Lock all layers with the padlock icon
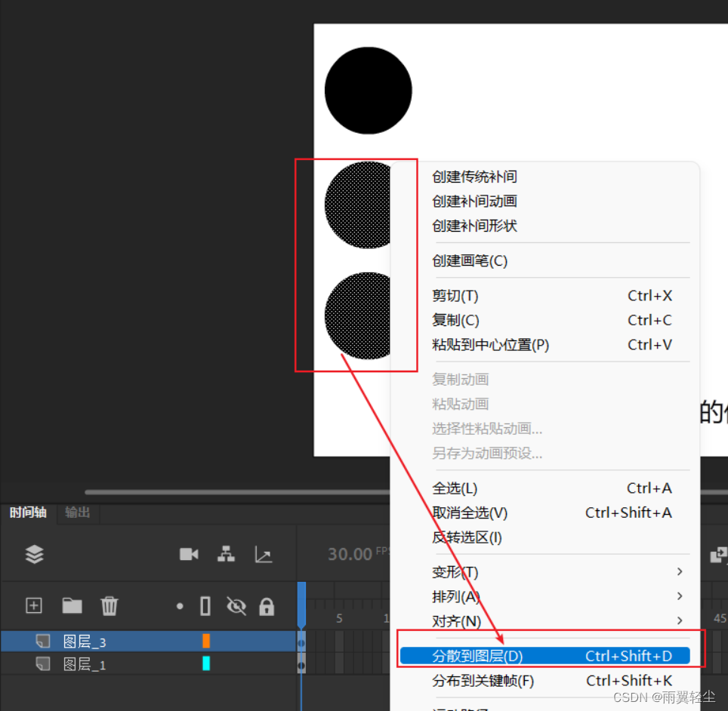 pos(267,607)
